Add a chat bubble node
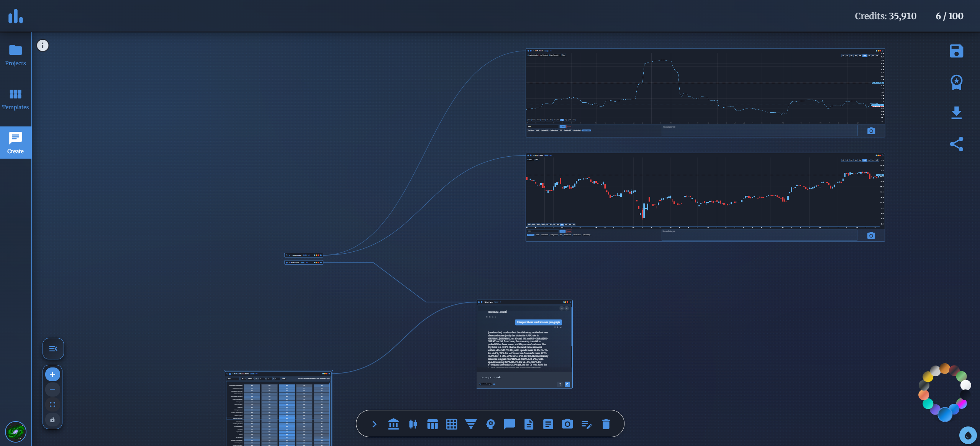 click(509, 424)
